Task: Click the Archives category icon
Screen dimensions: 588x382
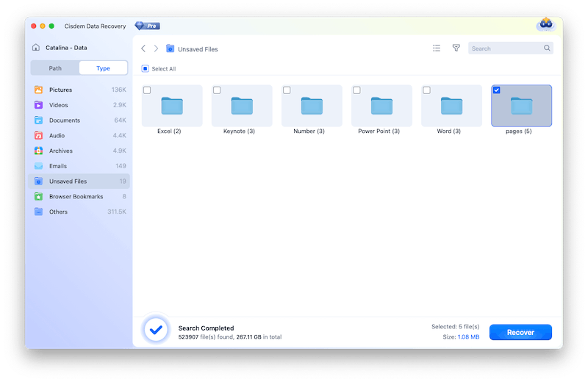Action: [38, 151]
